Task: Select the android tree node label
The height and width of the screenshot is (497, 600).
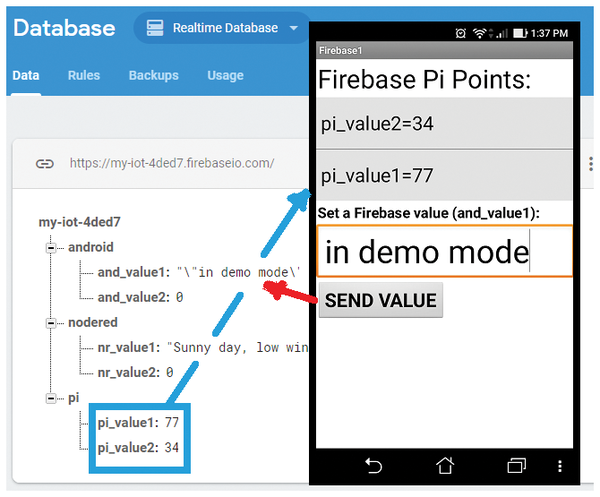Action: tap(91, 247)
